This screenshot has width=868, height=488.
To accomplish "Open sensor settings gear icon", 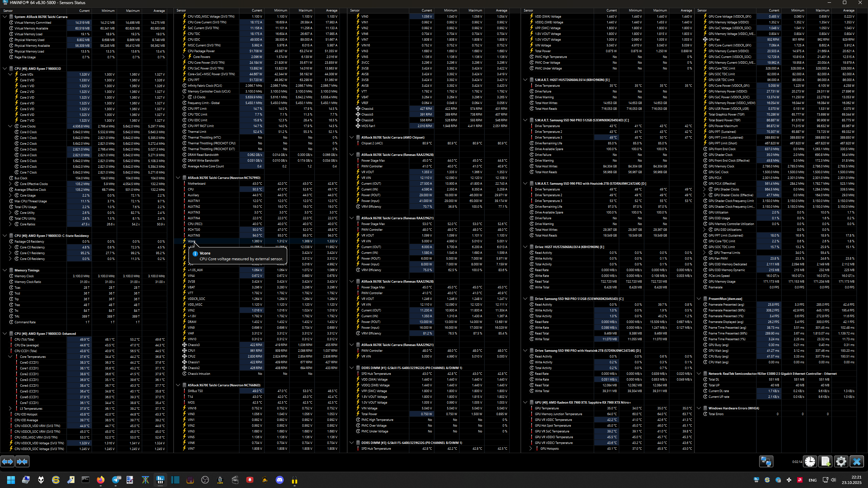I will coord(841,462).
